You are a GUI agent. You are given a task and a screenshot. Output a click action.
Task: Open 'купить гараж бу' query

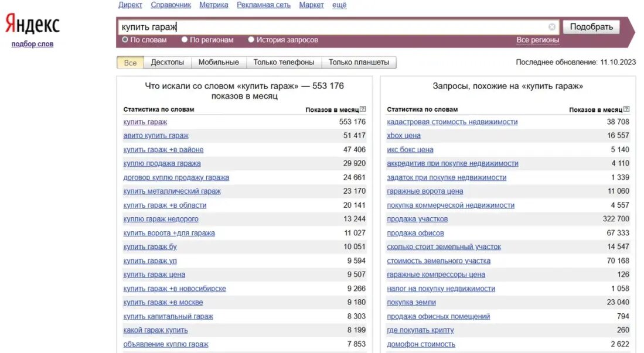[x=150, y=246]
